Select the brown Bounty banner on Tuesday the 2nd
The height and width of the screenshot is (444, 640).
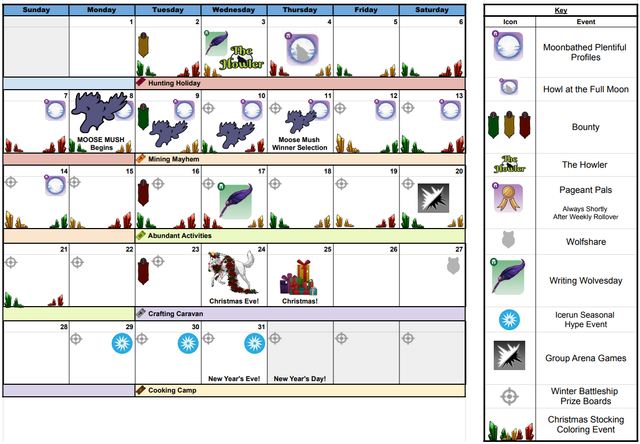pos(143,45)
